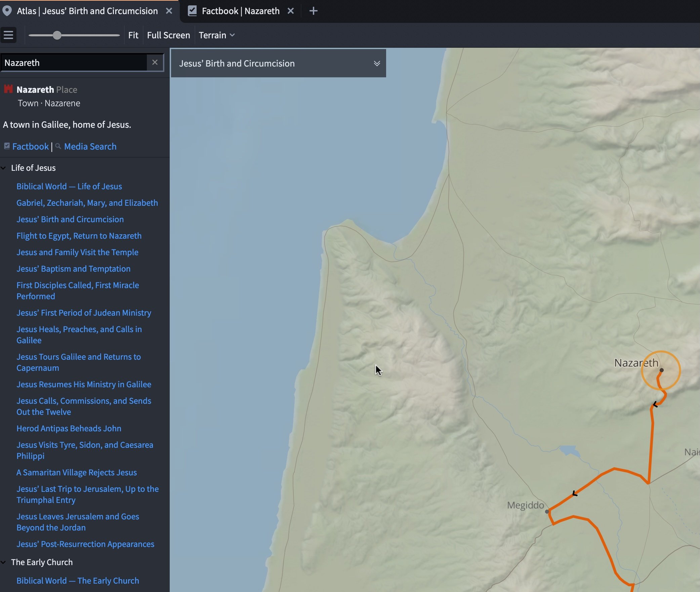Screen dimensions: 700x592
Task: Close the Factbook Nazareth tab
Action: (291, 11)
